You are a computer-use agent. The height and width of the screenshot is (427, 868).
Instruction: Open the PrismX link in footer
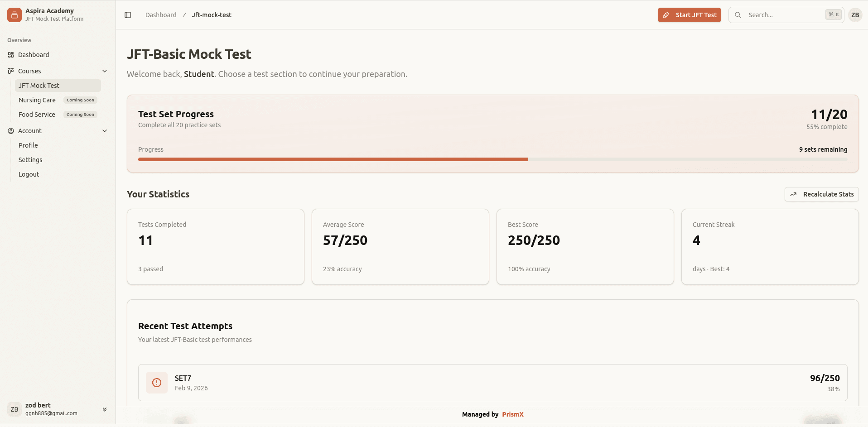(513, 414)
